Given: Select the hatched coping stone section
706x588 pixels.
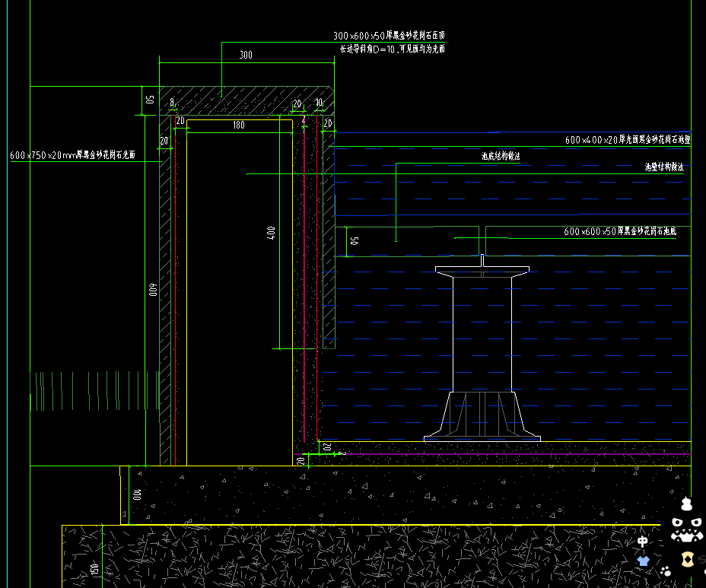Looking at the screenshot, I should (x=246, y=101).
